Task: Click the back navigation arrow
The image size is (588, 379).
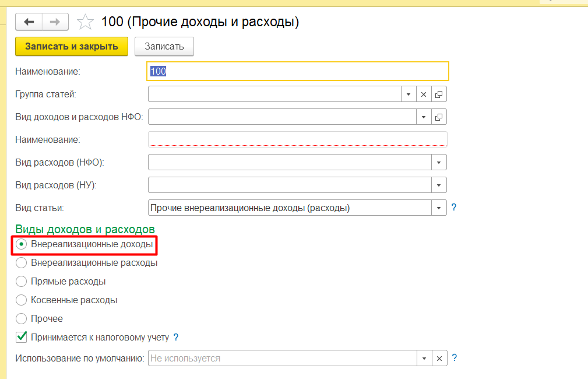Action: point(29,22)
